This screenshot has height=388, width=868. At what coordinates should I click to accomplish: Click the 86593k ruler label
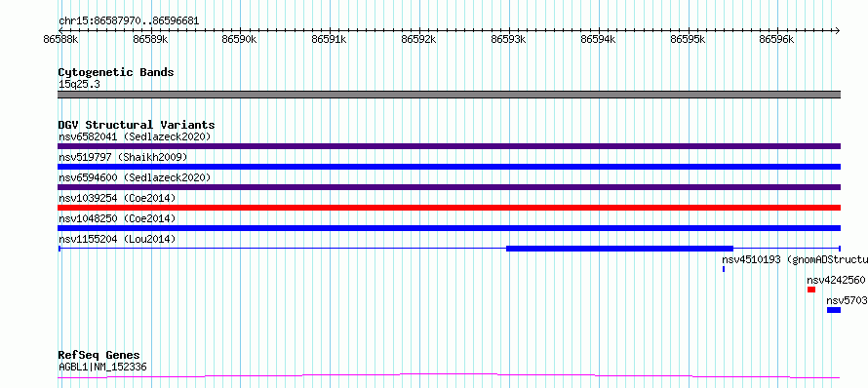509,39
